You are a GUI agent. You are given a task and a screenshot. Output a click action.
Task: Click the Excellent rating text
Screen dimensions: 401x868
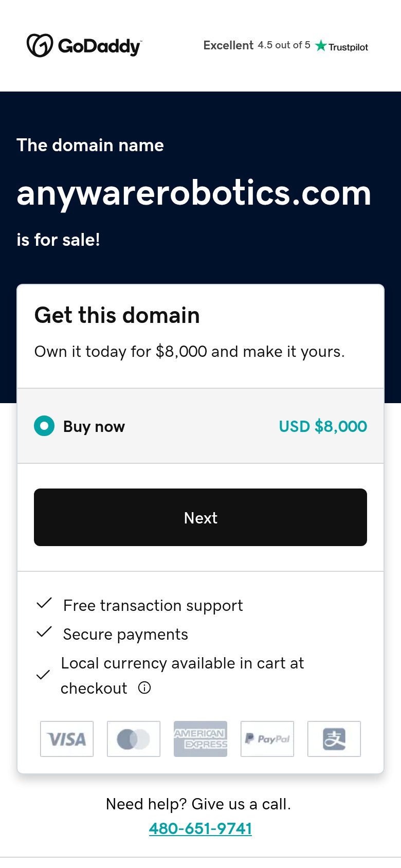[228, 45]
